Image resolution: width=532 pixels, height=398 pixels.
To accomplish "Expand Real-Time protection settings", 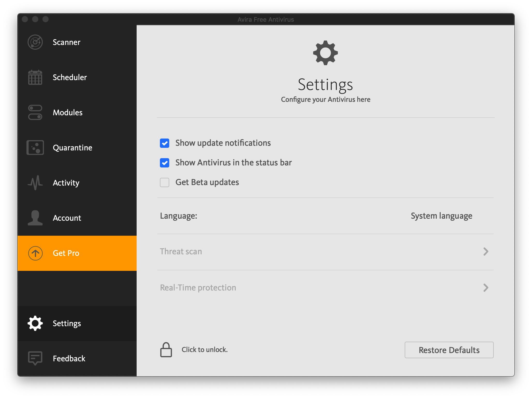I will tap(486, 287).
